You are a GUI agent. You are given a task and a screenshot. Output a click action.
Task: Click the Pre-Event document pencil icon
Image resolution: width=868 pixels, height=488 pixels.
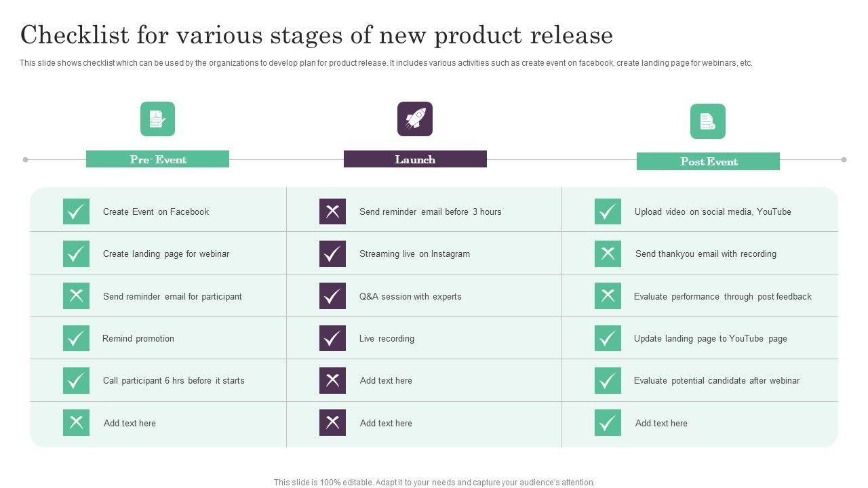tap(157, 119)
